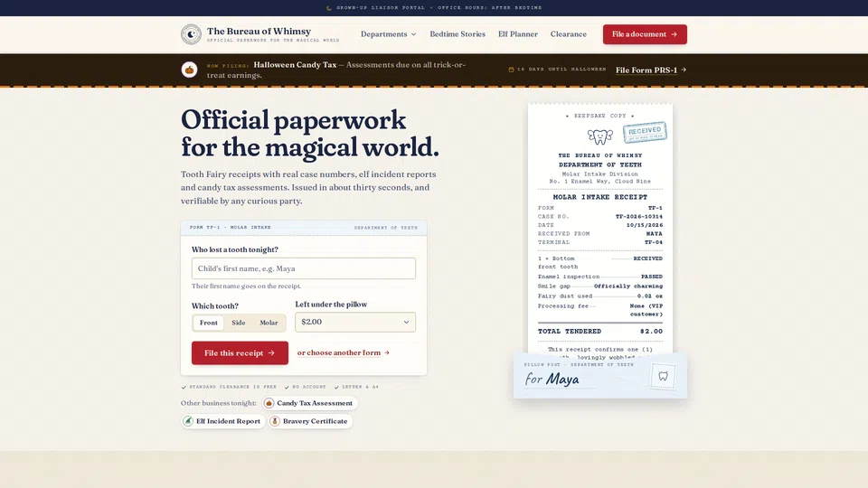The width and height of the screenshot is (868, 488).
Task: Click File Form PRS-1 link
Action: coord(651,70)
